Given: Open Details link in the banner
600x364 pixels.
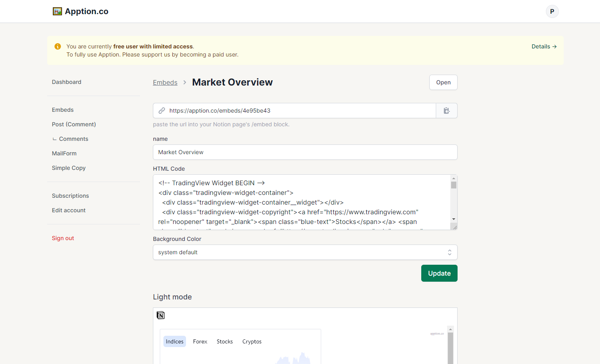Looking at the screenshot, I should [544, 46].
